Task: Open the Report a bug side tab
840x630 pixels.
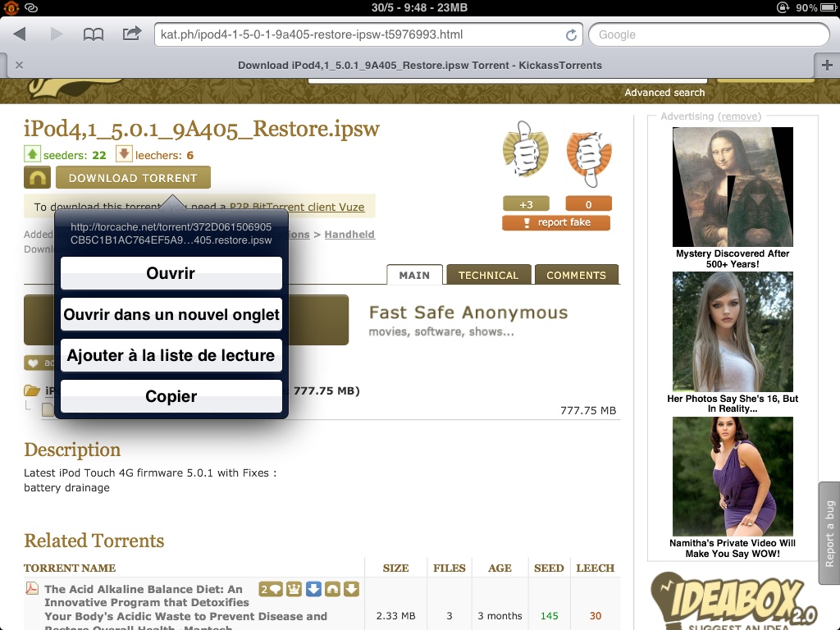Action: click(829, 533)
